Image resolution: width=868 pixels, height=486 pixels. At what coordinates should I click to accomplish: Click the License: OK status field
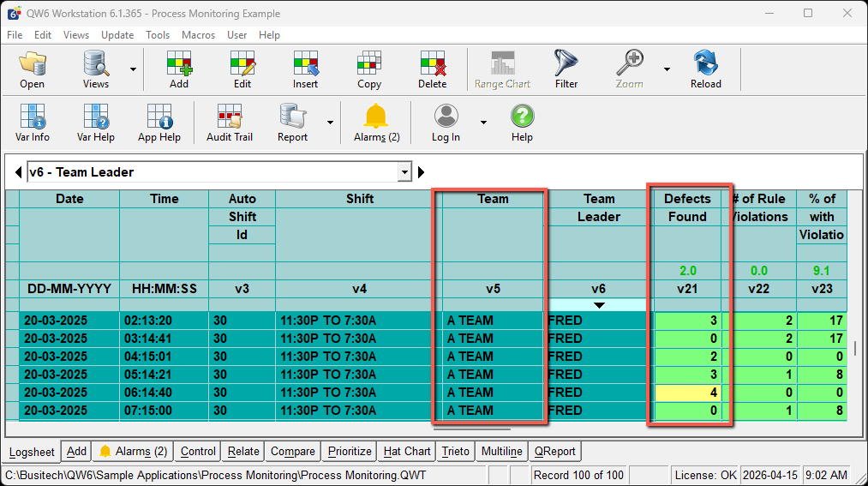(705, 475)
